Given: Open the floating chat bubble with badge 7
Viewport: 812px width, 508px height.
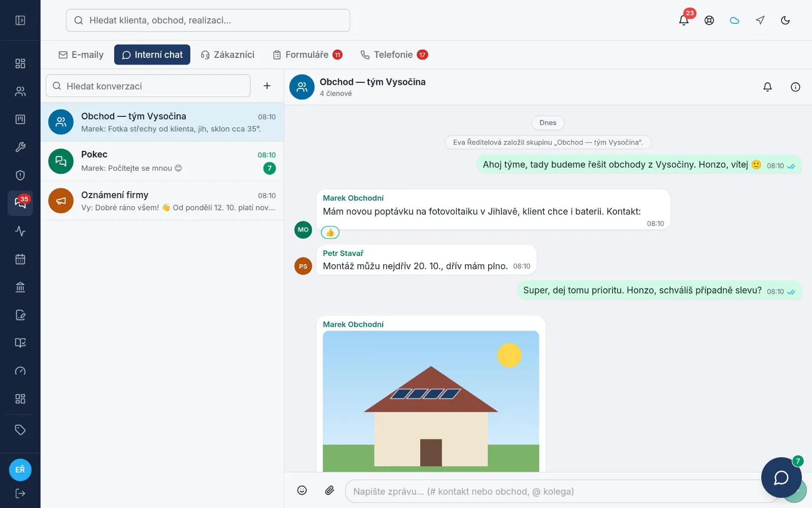Looking at the screenshot, I should tap(782, 478).
